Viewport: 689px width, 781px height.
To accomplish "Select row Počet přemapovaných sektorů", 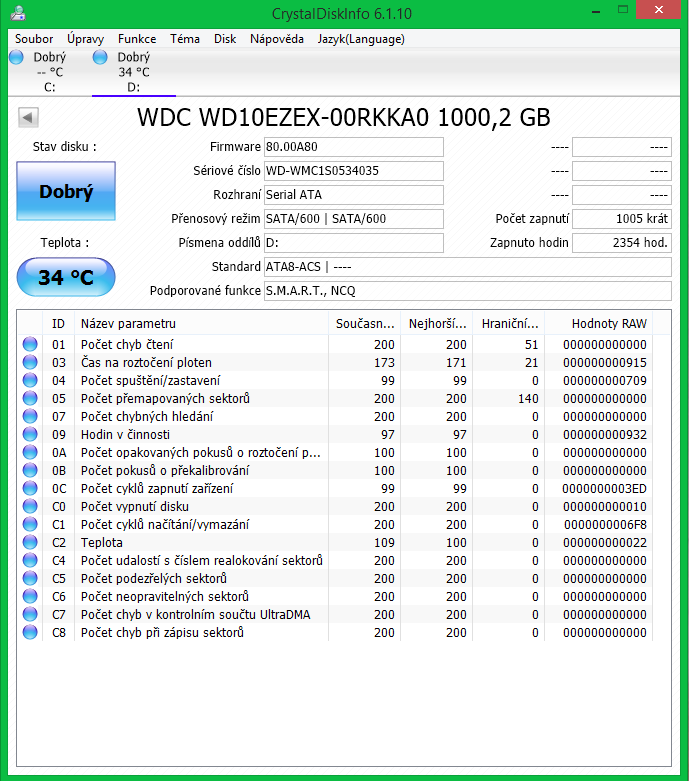I will pos(335,398).
